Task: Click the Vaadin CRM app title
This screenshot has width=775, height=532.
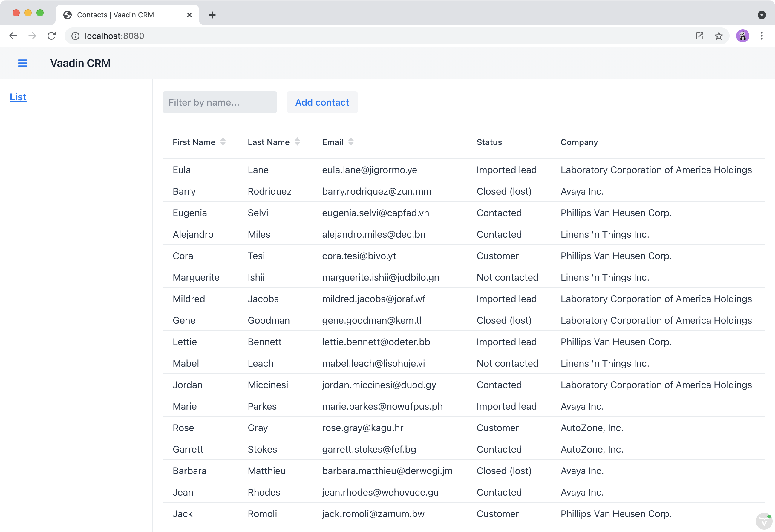Action: 80,63
